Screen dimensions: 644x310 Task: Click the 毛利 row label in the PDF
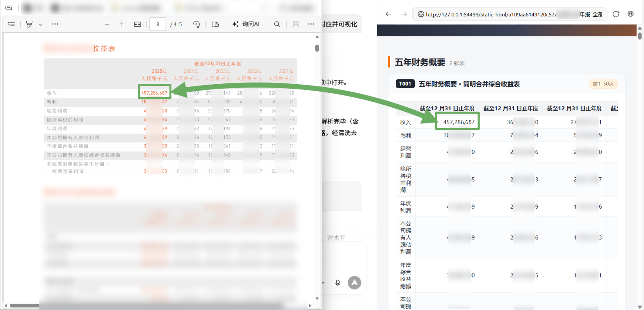pyautogui.click(x=52, y=102)
